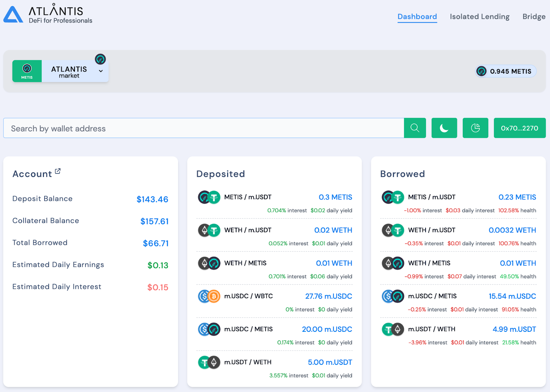Click the Search by wallet address field

click(203, 128)
